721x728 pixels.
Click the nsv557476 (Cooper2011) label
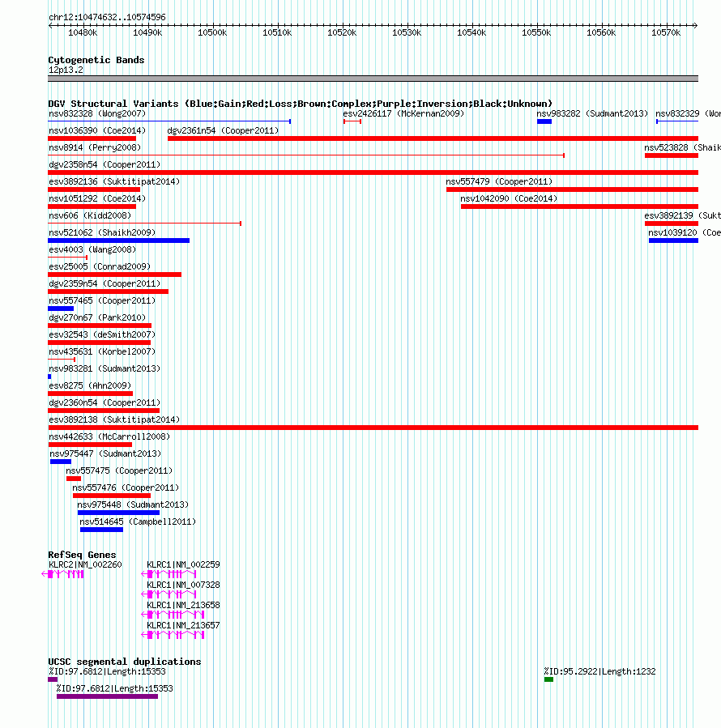click(126, 488)
